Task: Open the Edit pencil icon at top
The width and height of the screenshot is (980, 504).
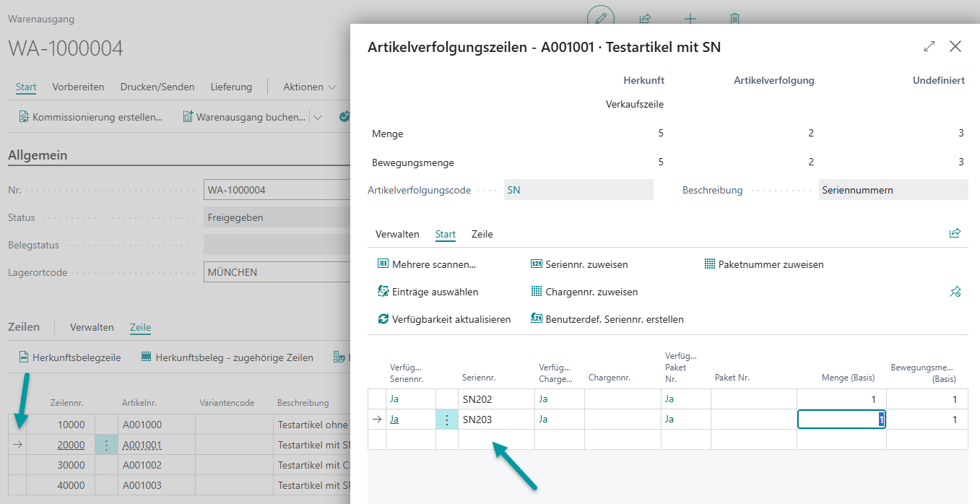Action: coord(599,19)
